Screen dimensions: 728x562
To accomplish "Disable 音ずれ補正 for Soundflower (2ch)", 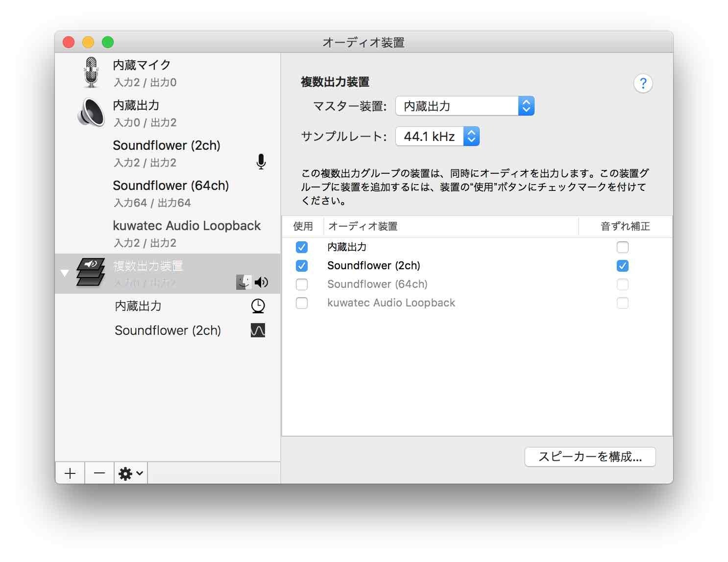I will pyautogui.click(x=622, y=266).
